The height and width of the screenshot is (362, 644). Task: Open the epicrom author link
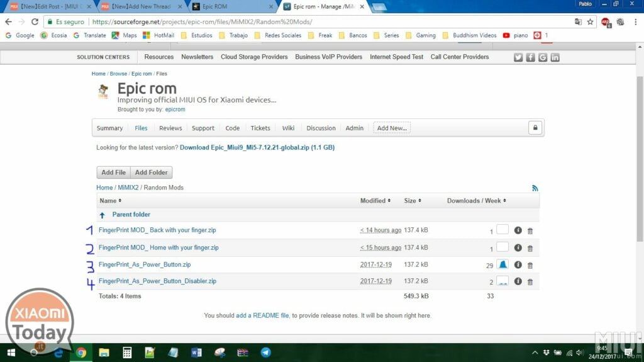click(175, 110)
